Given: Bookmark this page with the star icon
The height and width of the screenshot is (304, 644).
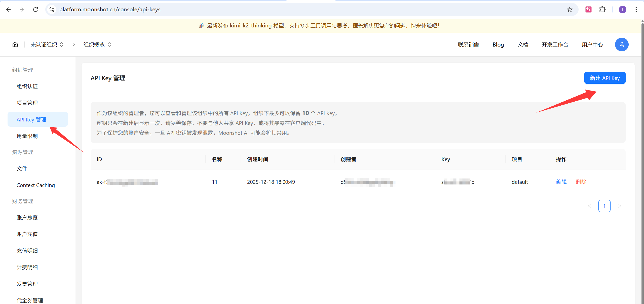Looking at the screenshot, I should (x=570, y=10).
